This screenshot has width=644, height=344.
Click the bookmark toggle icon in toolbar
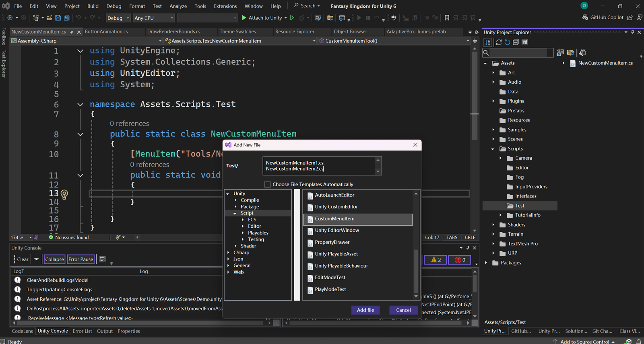[447, 18]
